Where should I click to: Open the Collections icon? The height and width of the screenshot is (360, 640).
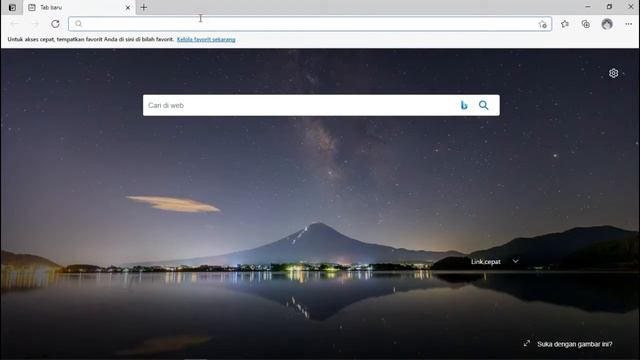(586, 24)
